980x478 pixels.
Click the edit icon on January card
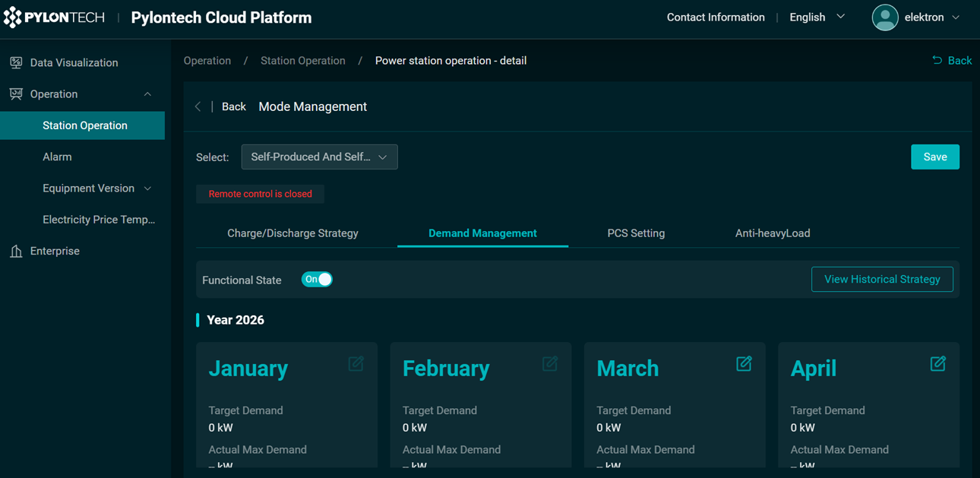click(356, 364)
